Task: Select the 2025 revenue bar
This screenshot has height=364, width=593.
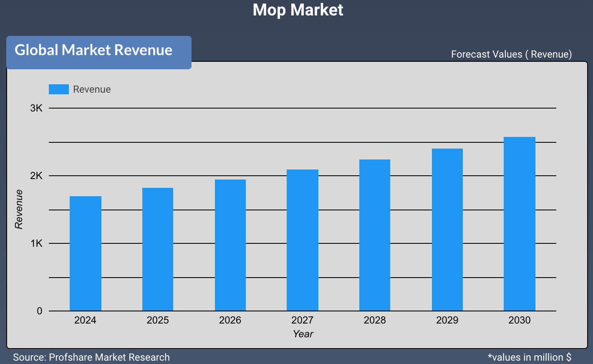Action: click(x=158, y=249)
